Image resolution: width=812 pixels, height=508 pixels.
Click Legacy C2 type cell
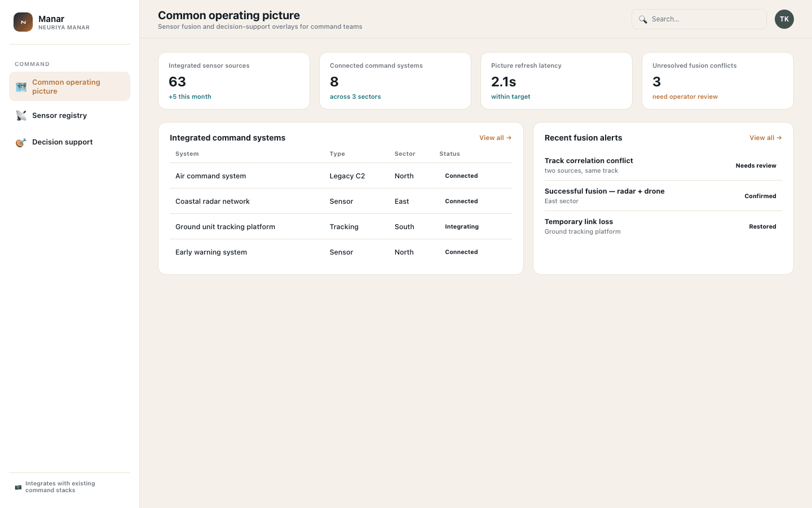click(347, 176)
